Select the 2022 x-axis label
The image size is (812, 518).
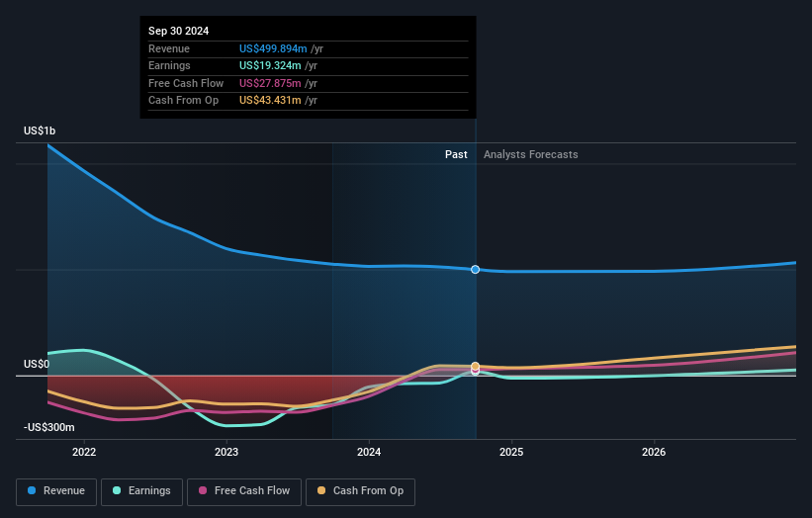tap(84, 452)
